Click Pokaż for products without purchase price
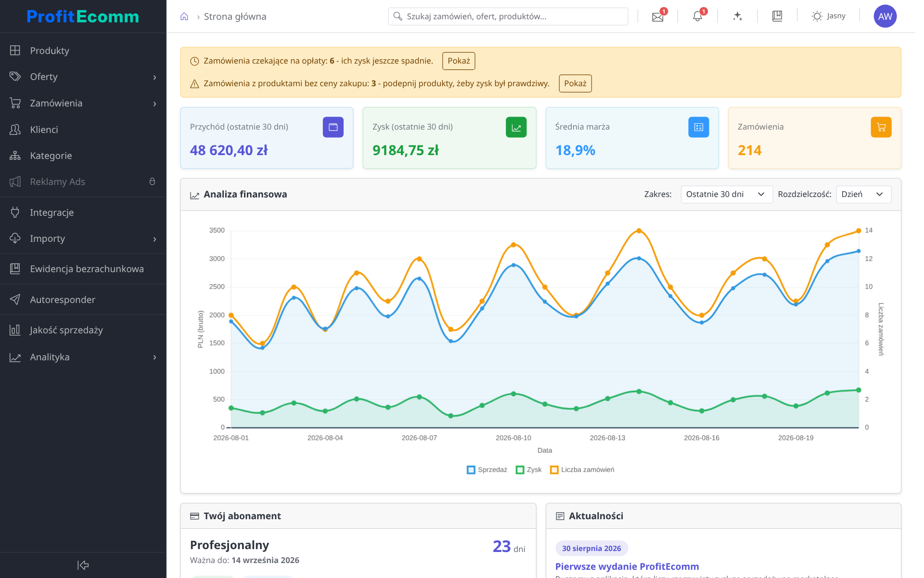924x578 pixels. [x=575, y=84]
